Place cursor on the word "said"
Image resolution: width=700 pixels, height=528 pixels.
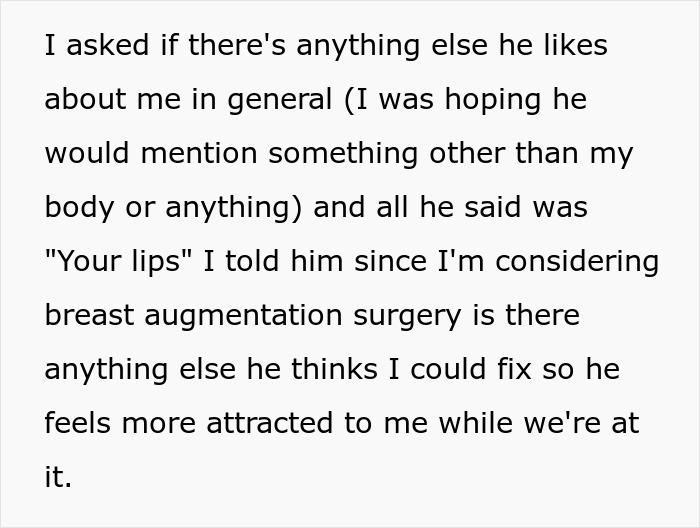pos(493,207)
